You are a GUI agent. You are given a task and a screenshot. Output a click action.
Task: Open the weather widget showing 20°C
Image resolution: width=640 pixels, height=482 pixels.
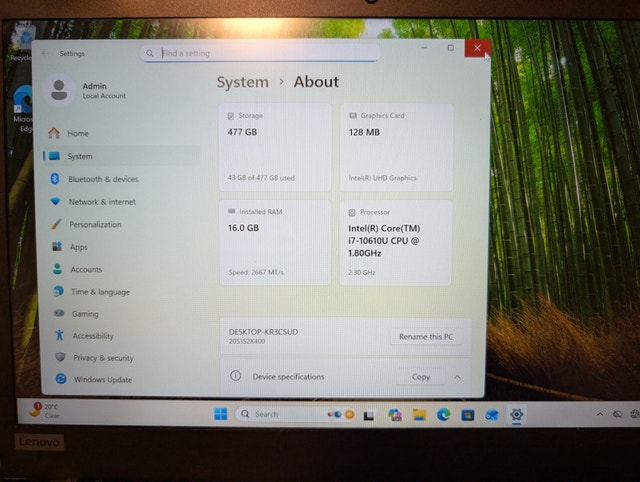[44, 410]
